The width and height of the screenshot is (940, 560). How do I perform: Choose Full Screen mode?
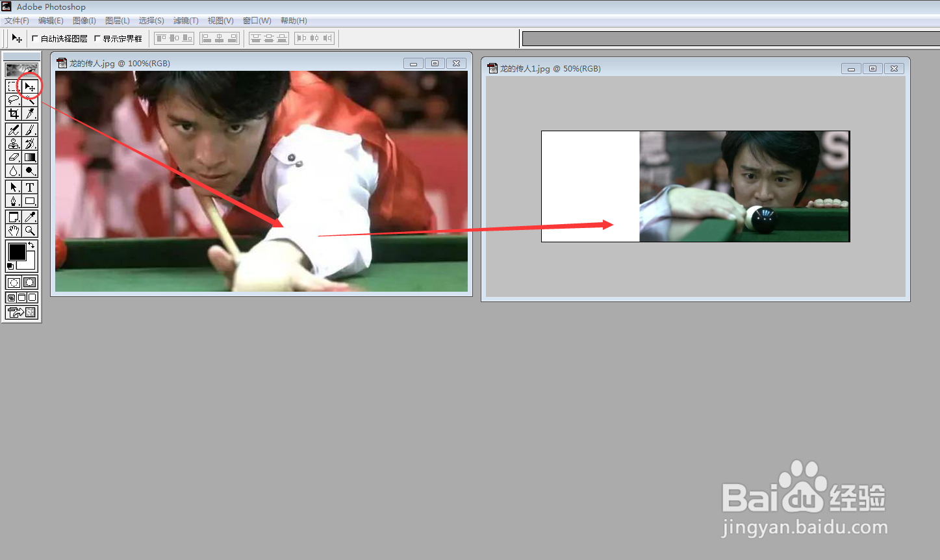pos(32,298)
